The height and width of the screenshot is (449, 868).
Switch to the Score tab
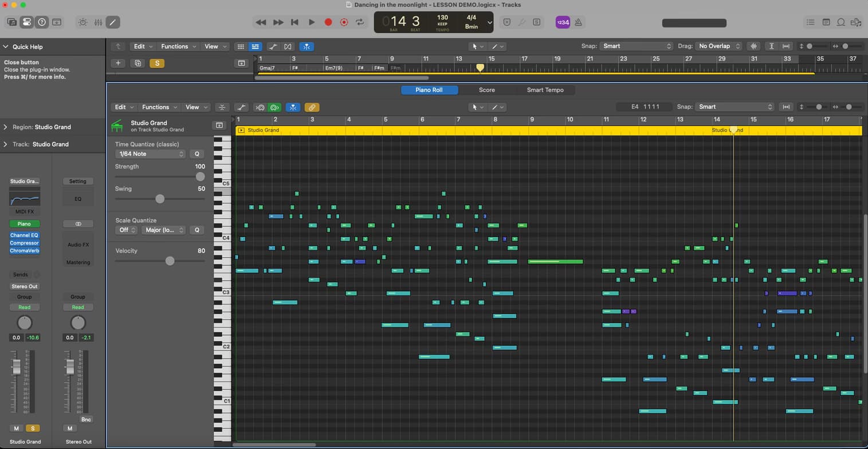(486, 90)
